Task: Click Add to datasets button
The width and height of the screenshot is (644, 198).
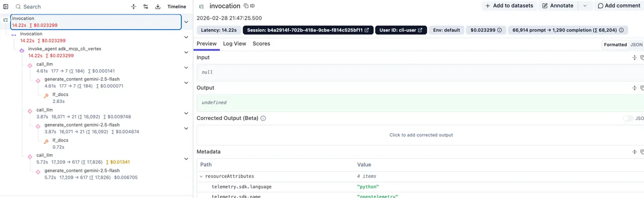Action: tap(509, 6)
